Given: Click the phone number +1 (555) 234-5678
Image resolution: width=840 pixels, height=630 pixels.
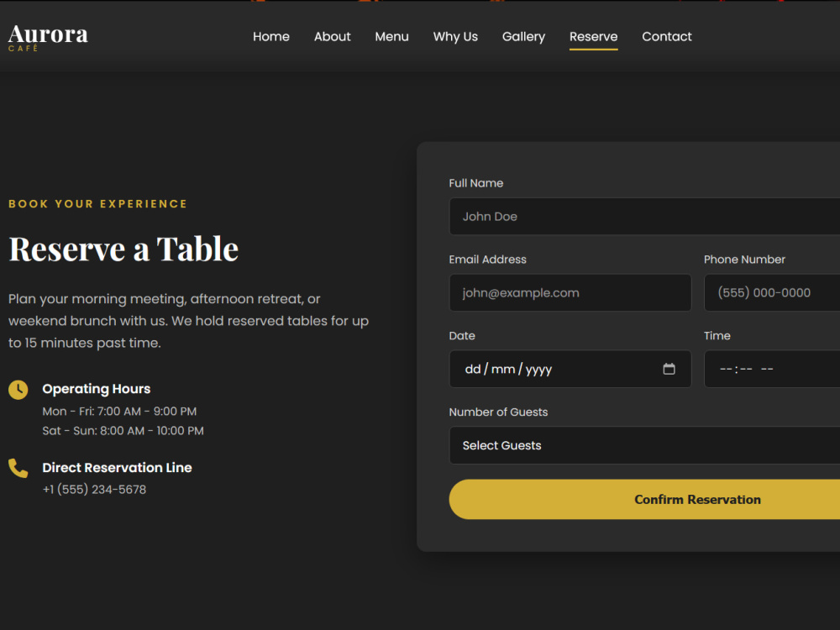Looking at the screenshot, I should 94,490.
